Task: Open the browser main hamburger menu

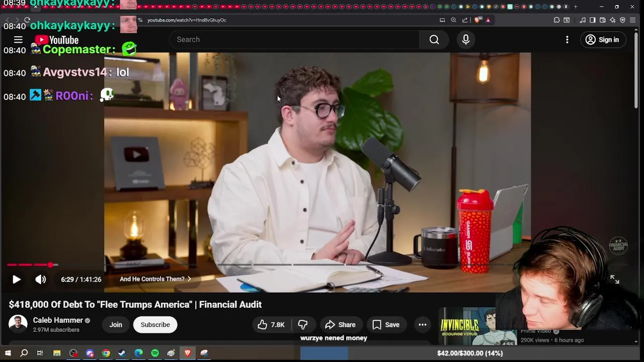Action: pyautogui.click(x=632, y=20)
